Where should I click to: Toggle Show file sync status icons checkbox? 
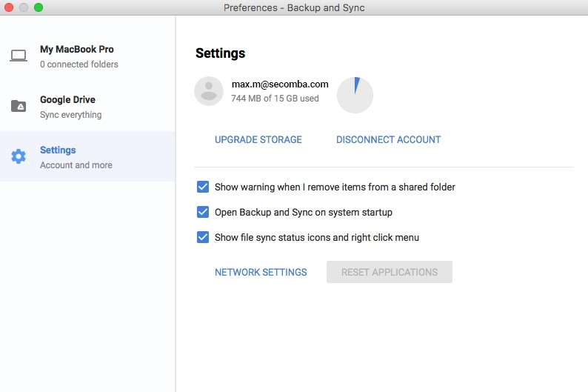point(203,237)
